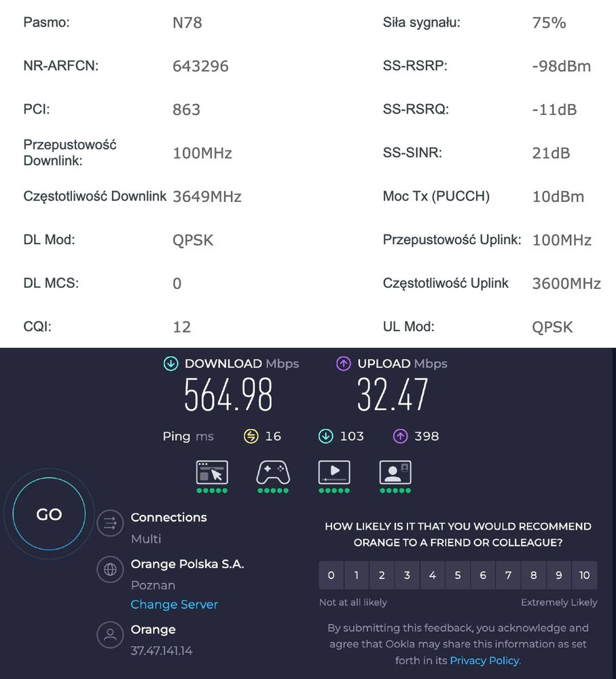Select rating 5 in the recommendation survey
This screenshot has width=616, height=679.
coord(458,575)
